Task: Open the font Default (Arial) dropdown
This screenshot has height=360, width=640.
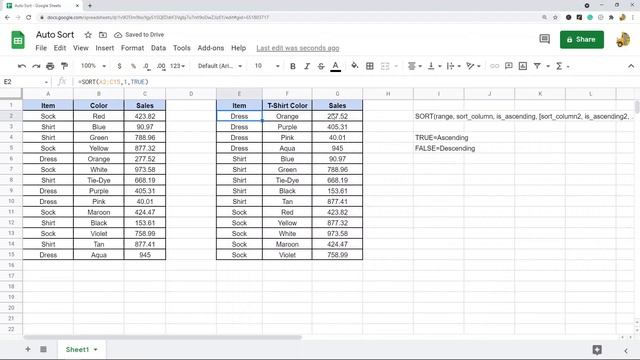Action: [x=220, y=66]
